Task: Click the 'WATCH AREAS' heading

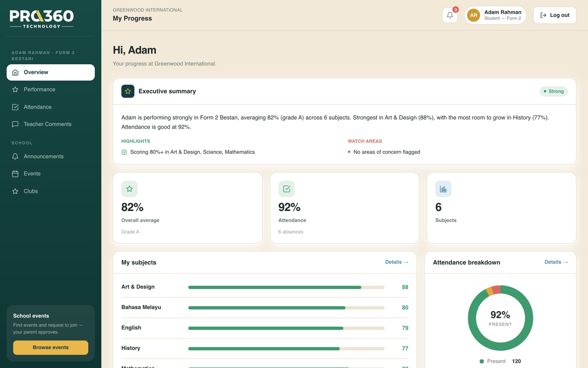Action: 365,141
